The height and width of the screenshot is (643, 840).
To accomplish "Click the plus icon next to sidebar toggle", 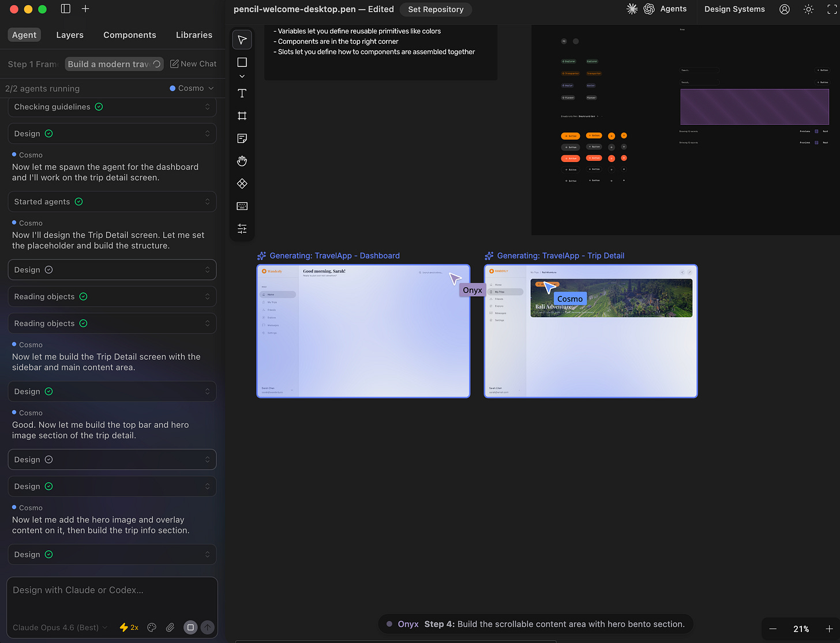I will click(x=85, y=9).
